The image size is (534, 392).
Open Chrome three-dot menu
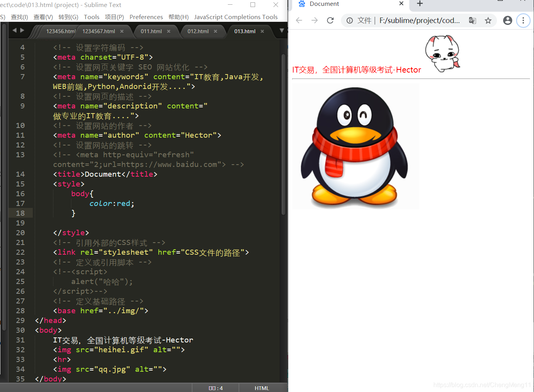tap(523, 20)
